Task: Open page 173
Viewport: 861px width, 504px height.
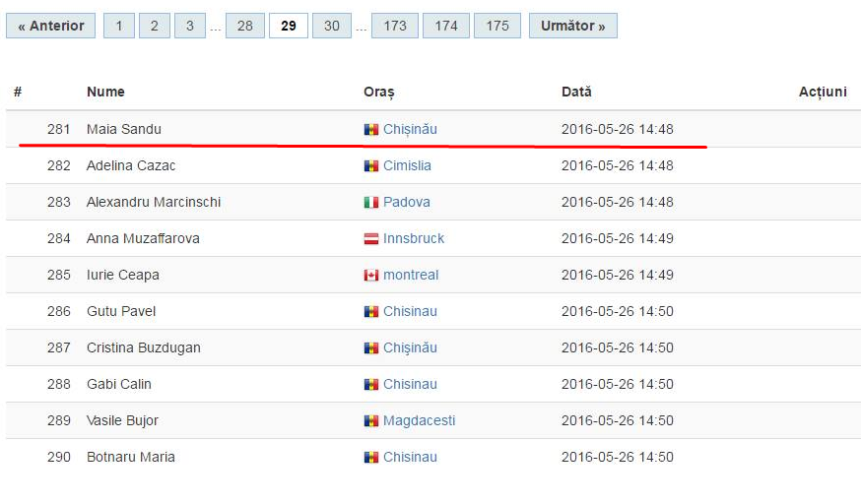Action: point(395,26)
